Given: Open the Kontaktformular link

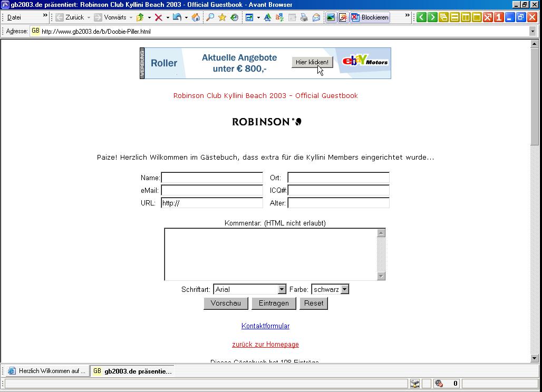Looking at the screenshot, I should tap(266, 326).
